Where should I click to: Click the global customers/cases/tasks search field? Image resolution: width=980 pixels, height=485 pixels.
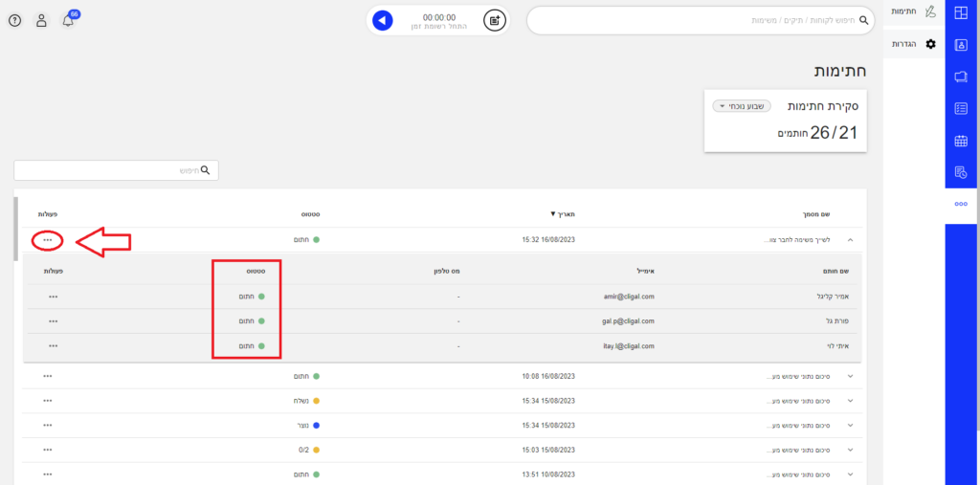[x=699, y=20]
